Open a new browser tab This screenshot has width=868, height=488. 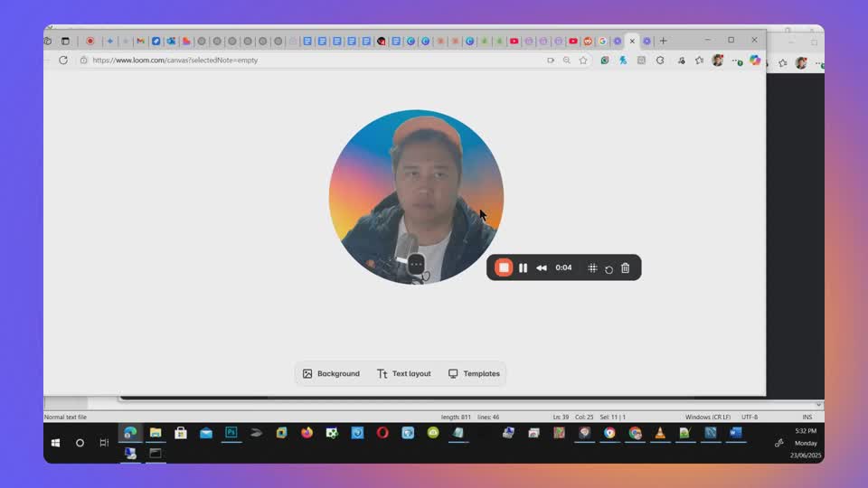pos(663,41)
